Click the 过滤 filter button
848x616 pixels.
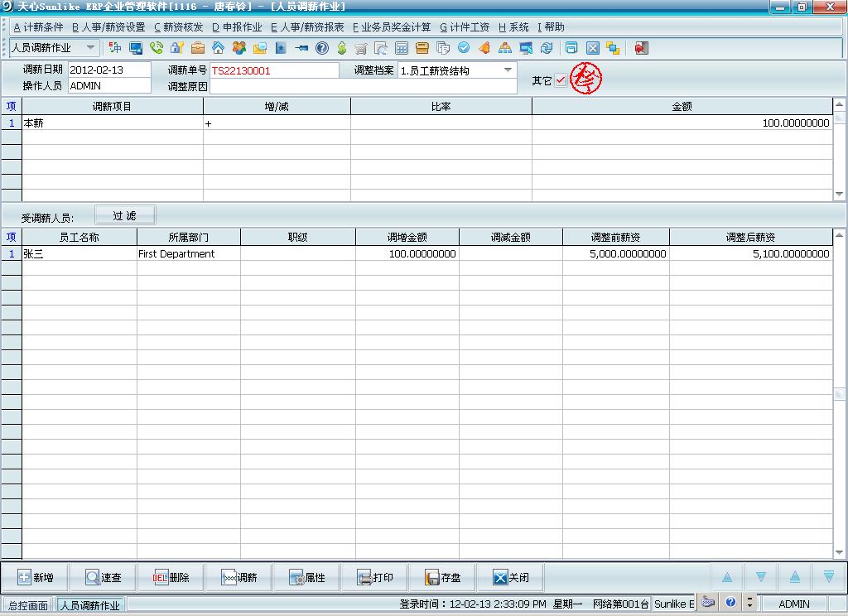[126, 216]
